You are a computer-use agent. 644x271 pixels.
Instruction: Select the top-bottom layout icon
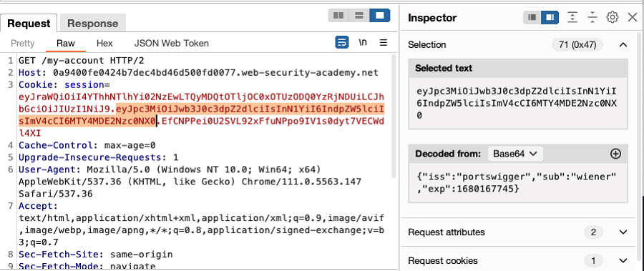pyautogui.click(x=359, y=16)
